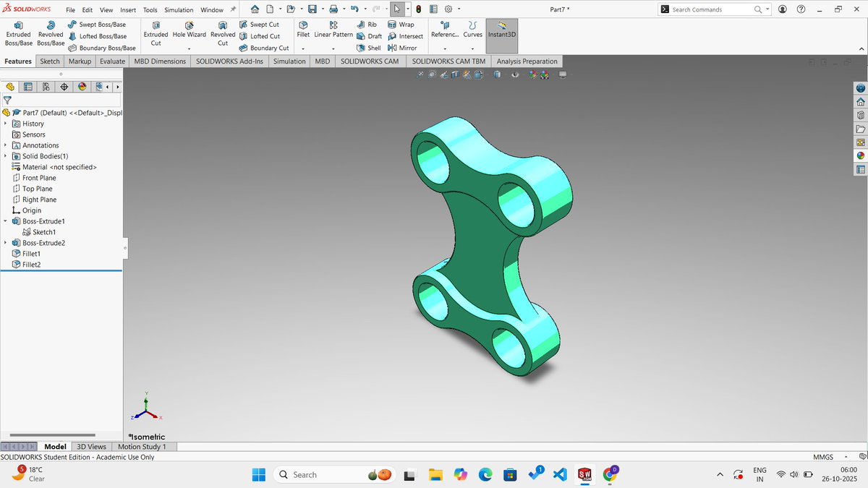Open the Curves dropdown arrow
The image size is (868, 488).
point(472,48)
